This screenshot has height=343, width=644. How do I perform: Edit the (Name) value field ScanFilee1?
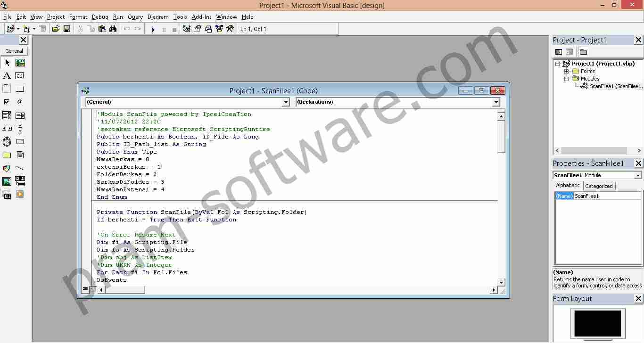click(607, 196)
